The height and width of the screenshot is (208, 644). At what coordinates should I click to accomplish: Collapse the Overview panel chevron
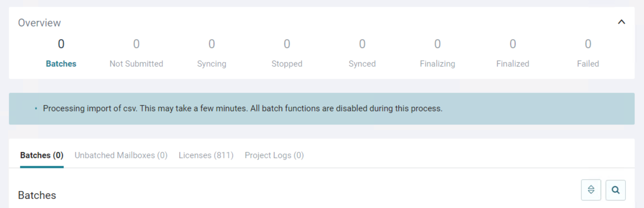[x=621, y=22]
